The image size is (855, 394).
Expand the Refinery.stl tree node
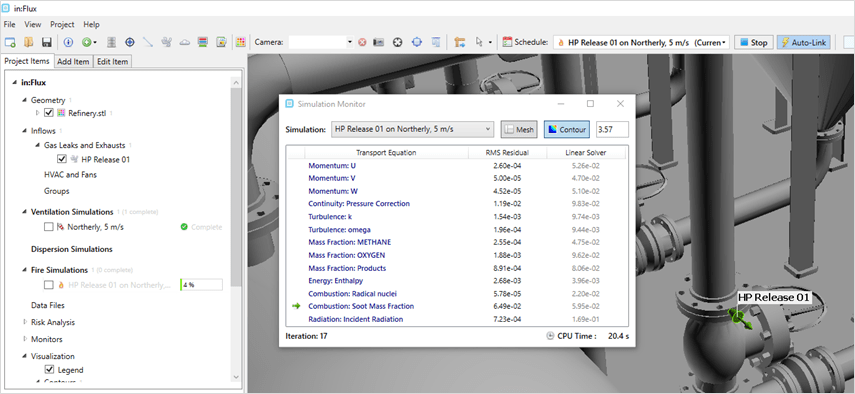37,113
